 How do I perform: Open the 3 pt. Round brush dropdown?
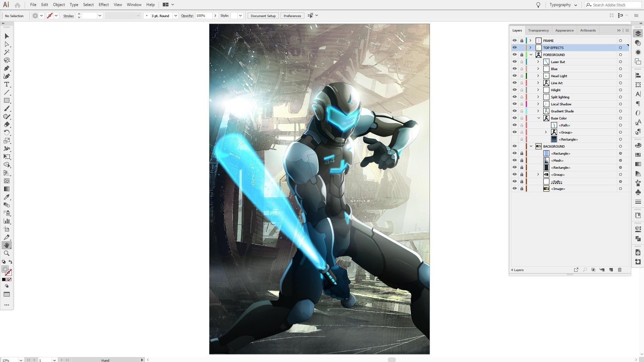click(x=176, y=16)
